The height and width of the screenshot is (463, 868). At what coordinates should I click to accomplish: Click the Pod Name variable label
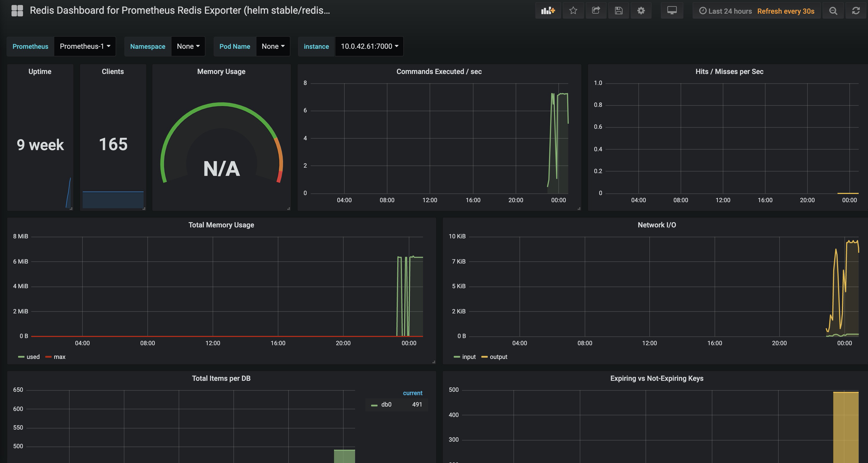[x=235, y=46]
